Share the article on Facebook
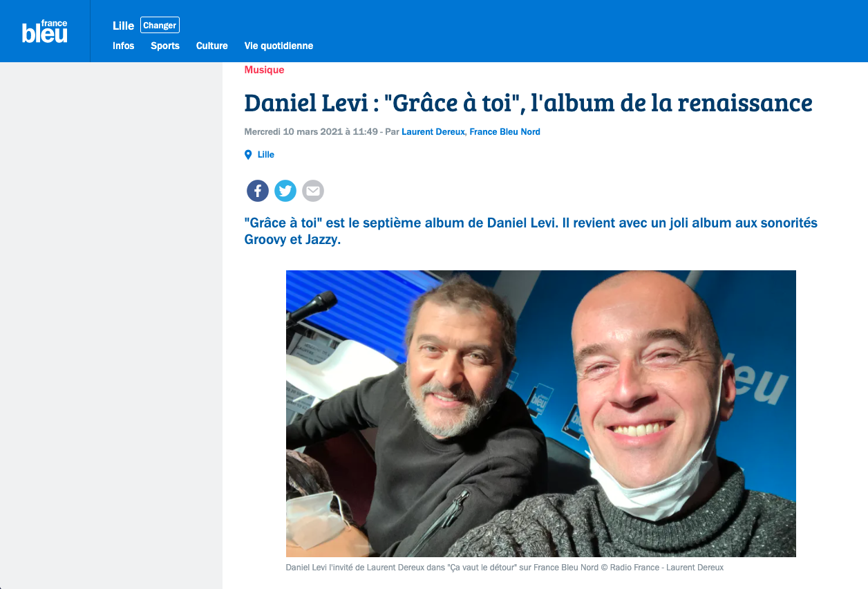 258,191
